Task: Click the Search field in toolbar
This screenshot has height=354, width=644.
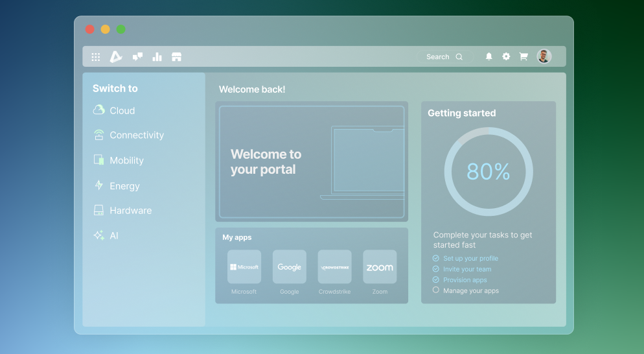Action: [444, 57]
